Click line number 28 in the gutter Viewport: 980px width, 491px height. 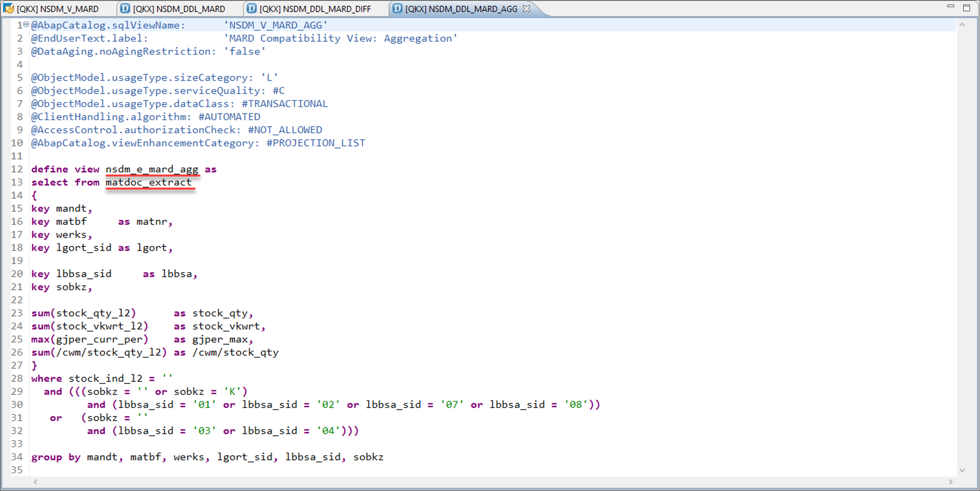click(x=17, y=378)
